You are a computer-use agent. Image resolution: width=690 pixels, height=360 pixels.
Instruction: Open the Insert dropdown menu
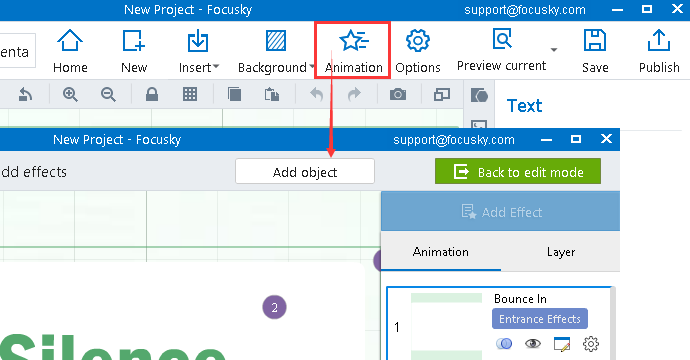click(198, 51)
